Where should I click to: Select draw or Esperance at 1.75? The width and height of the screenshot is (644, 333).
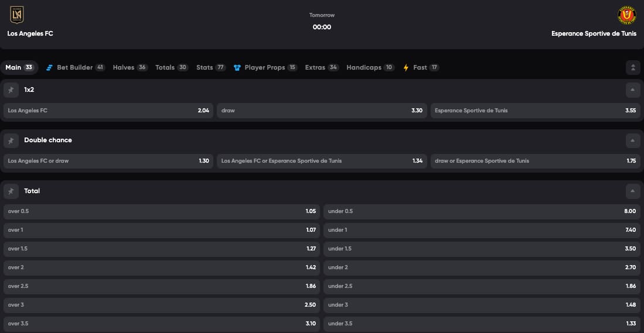click(x=536, y=161)
